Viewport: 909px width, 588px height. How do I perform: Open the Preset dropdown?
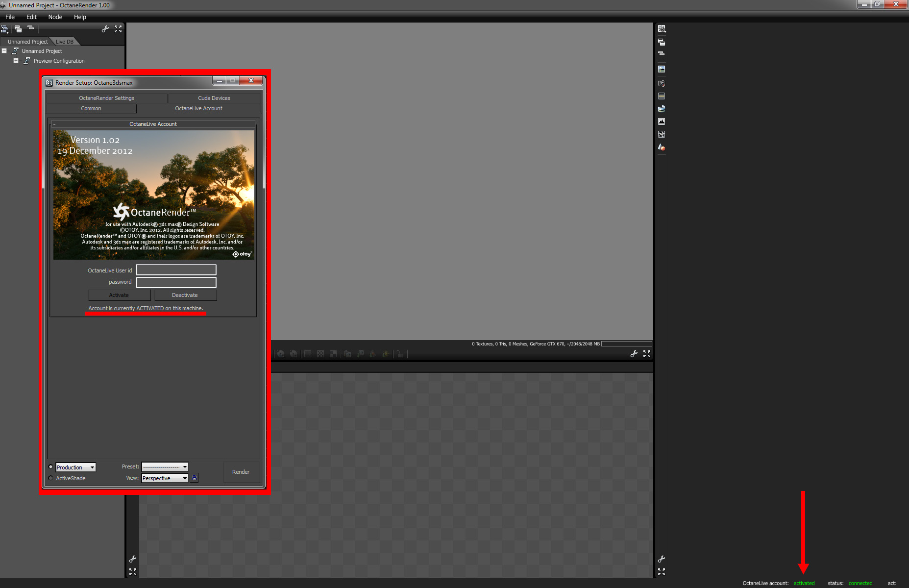(165, 467)
